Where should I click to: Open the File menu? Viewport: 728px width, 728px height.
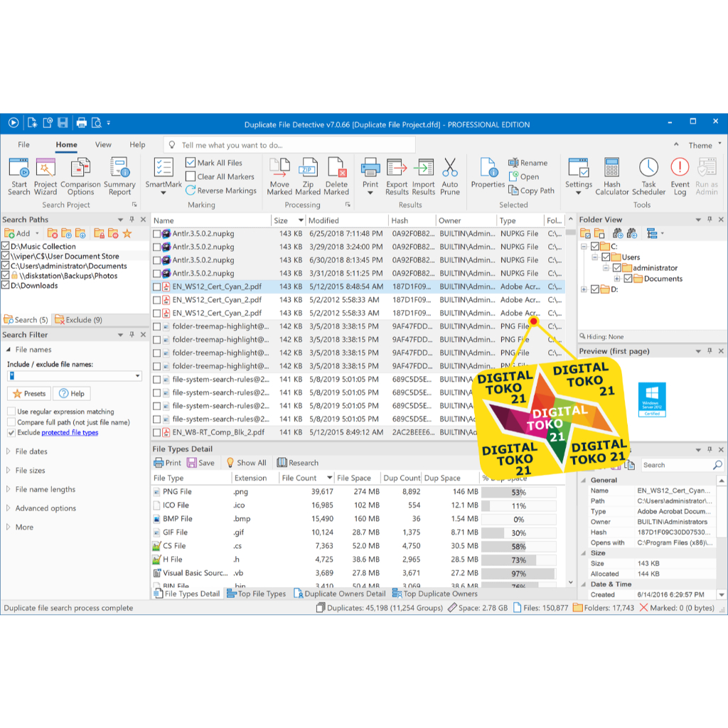(x=23, y=145)
